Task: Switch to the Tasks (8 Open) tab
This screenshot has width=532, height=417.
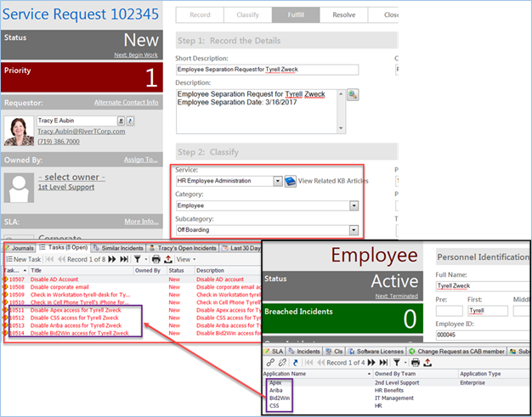Action: click(64, 247)
